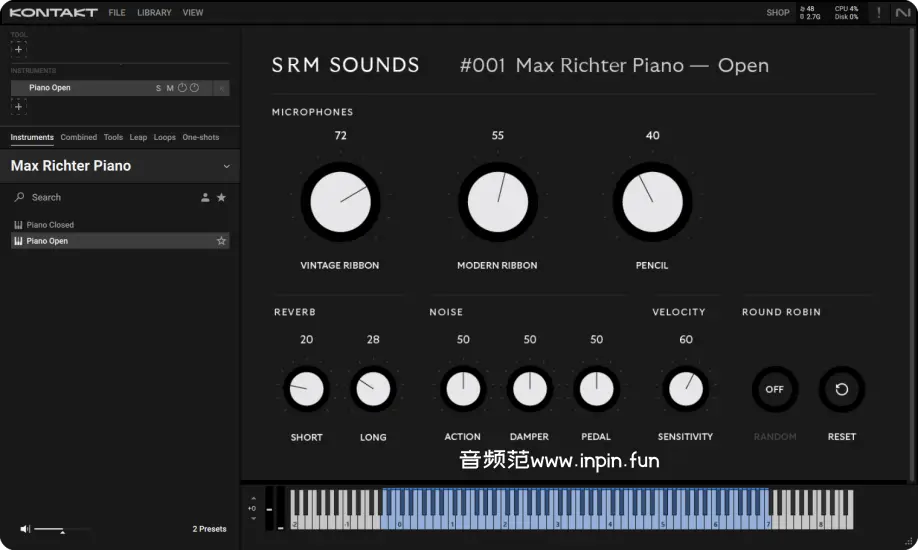Switch to the Combined tab
The width and height of the screenshot is (918, 550).
(x=78, y=137)
